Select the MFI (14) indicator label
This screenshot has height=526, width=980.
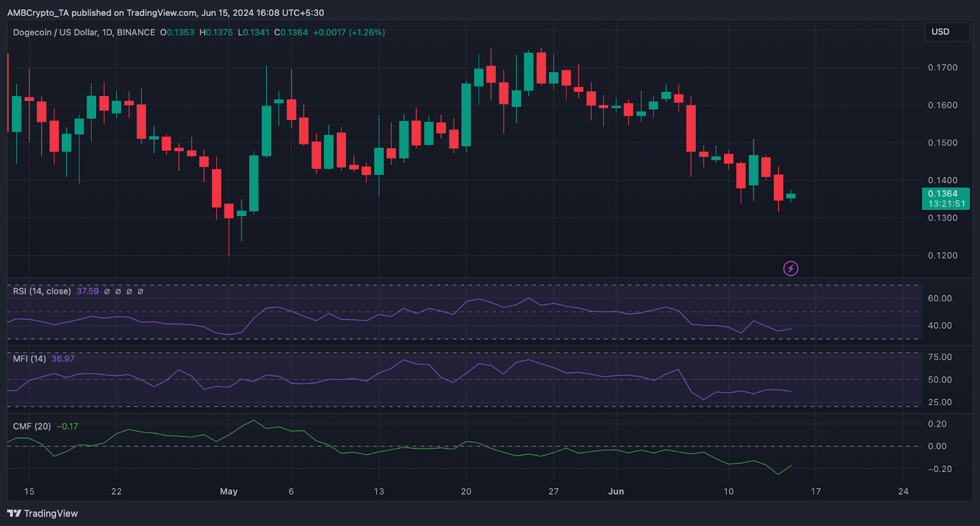29,359
